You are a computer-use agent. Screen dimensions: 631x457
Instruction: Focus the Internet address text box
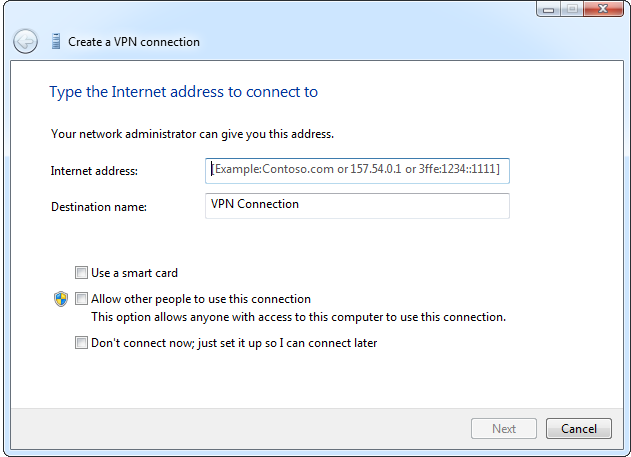(x=357, y=171)
